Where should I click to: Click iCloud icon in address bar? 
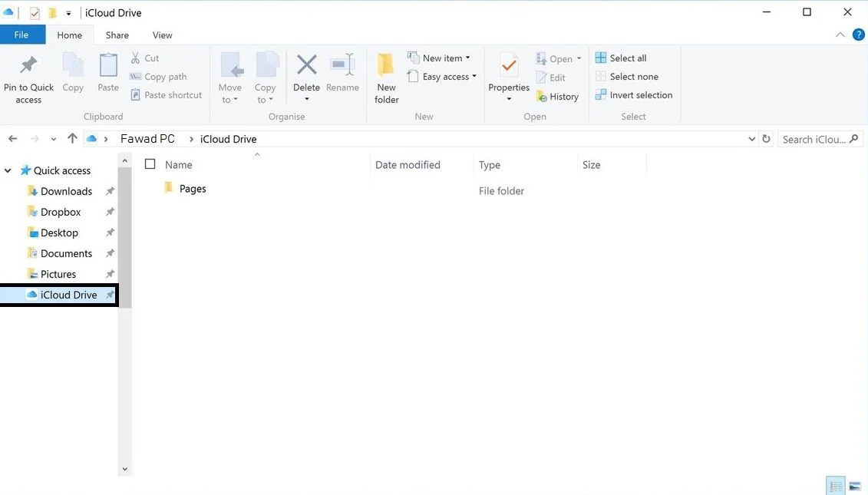[91, 138]
